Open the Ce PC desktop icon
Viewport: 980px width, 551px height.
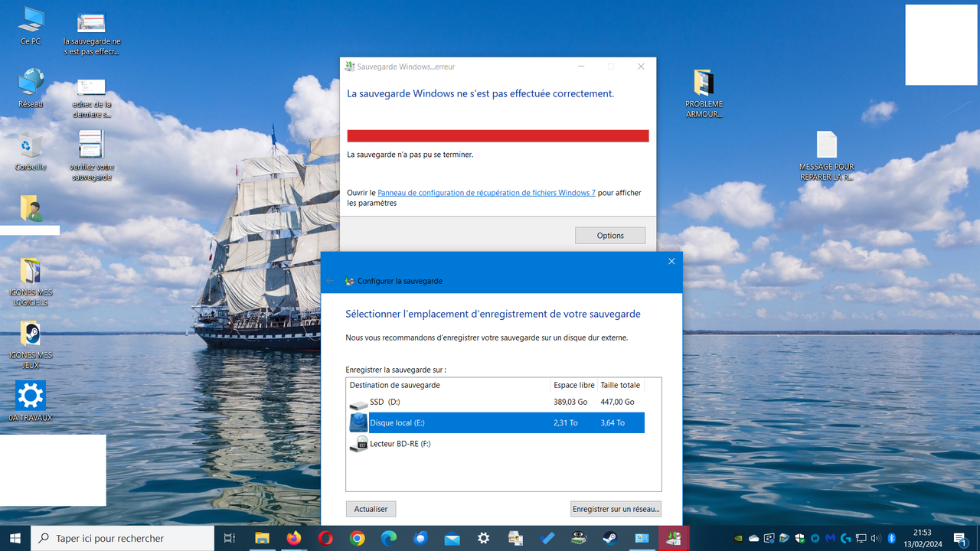click(x=30, y=19)
